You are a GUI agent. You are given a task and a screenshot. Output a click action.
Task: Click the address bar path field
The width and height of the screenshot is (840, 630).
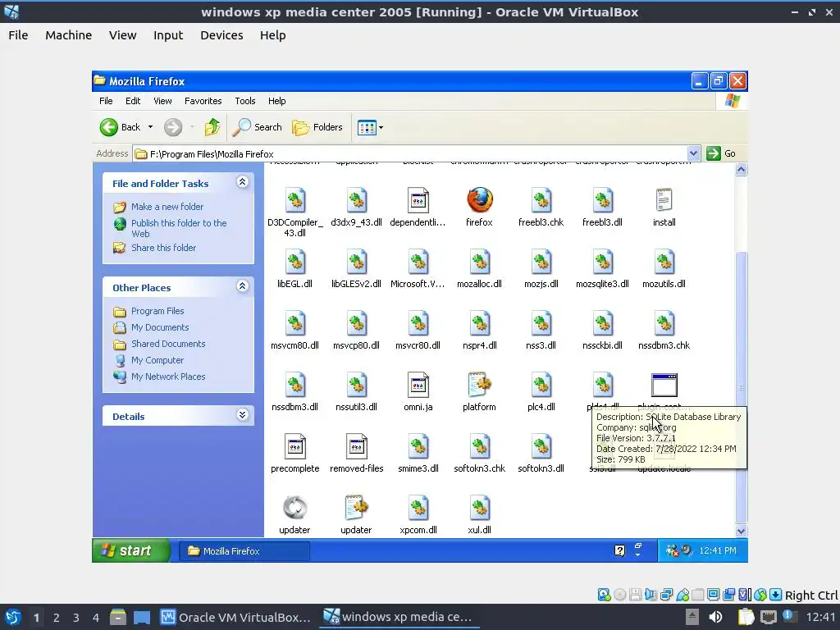[x=410, y=153]
